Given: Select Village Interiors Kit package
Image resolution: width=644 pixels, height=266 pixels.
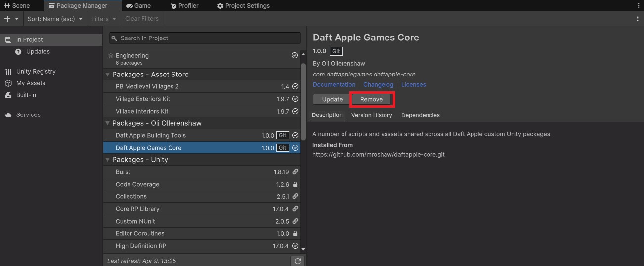Looking at the screenshot, I should tap(202, 111).
